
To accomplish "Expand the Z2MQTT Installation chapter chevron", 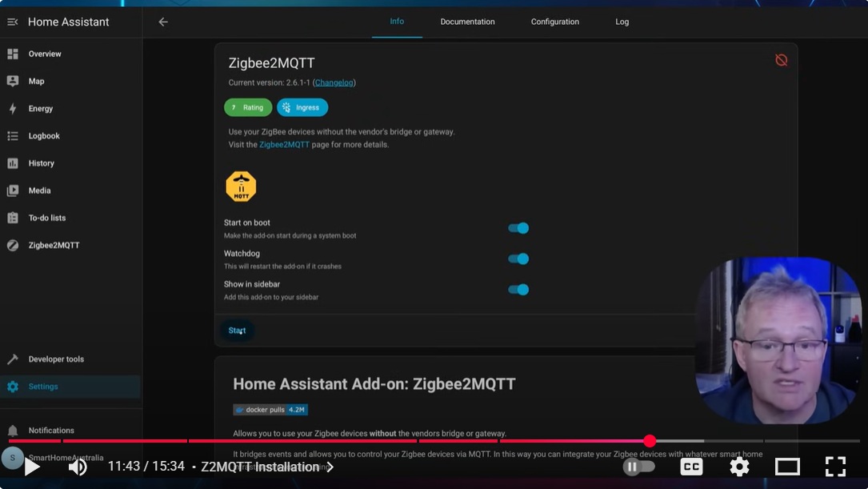I will (x=330, y=467).
